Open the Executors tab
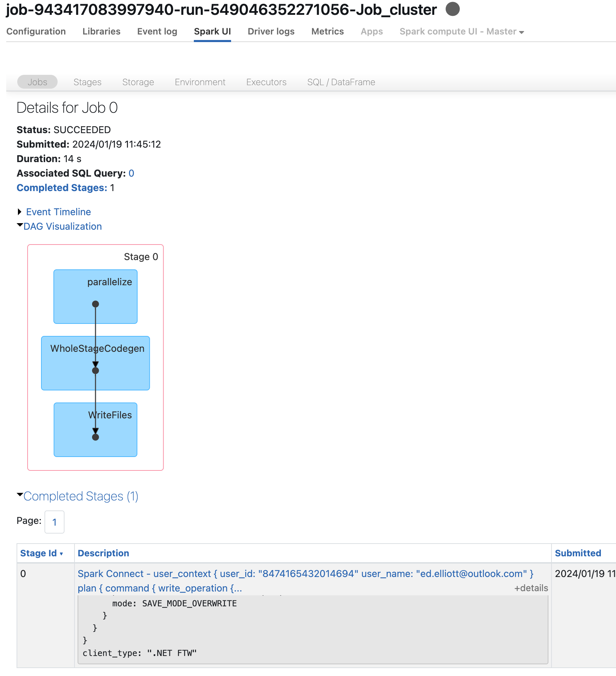Viewport: 616px width, 676px height. [x=266, y=82]
